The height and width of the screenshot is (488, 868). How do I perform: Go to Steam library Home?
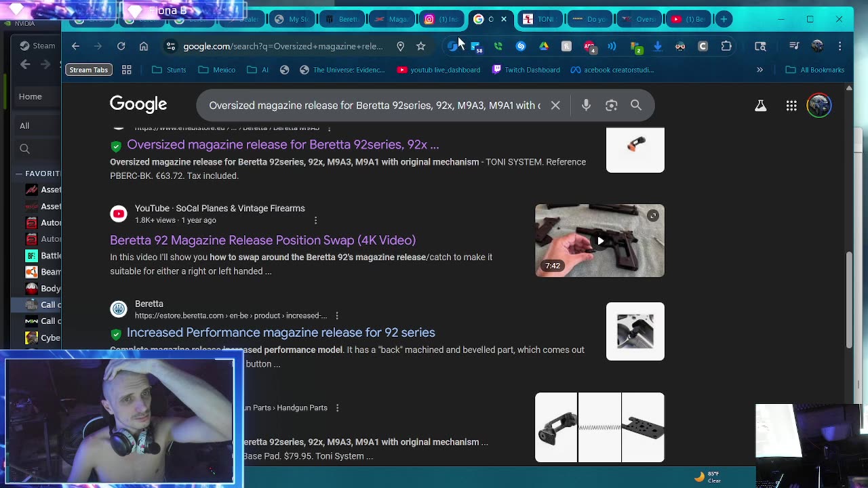[31, 96]
